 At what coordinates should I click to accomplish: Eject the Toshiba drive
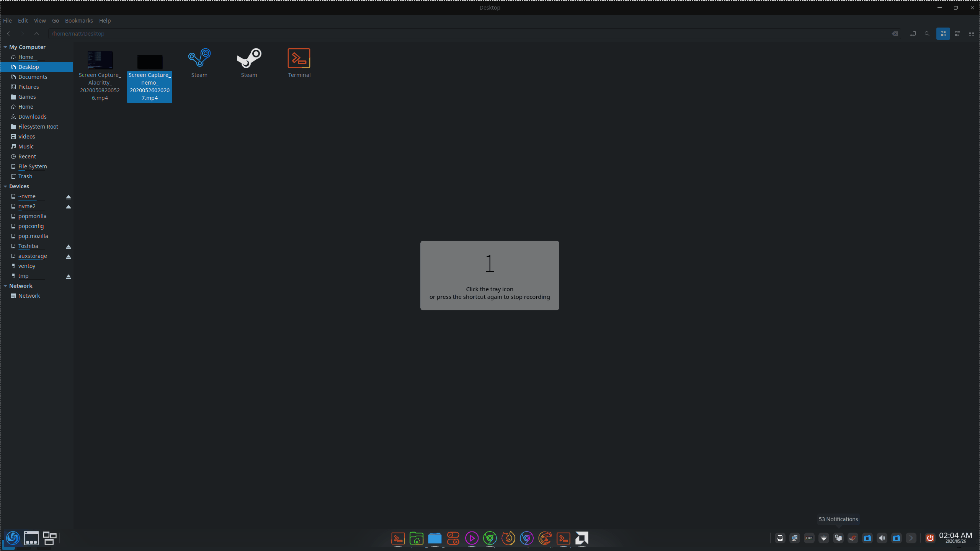click(69, 246)
